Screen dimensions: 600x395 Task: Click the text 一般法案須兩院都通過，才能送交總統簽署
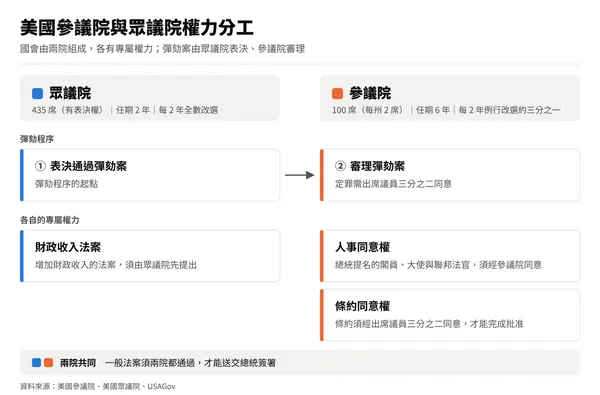coord(190,363)
